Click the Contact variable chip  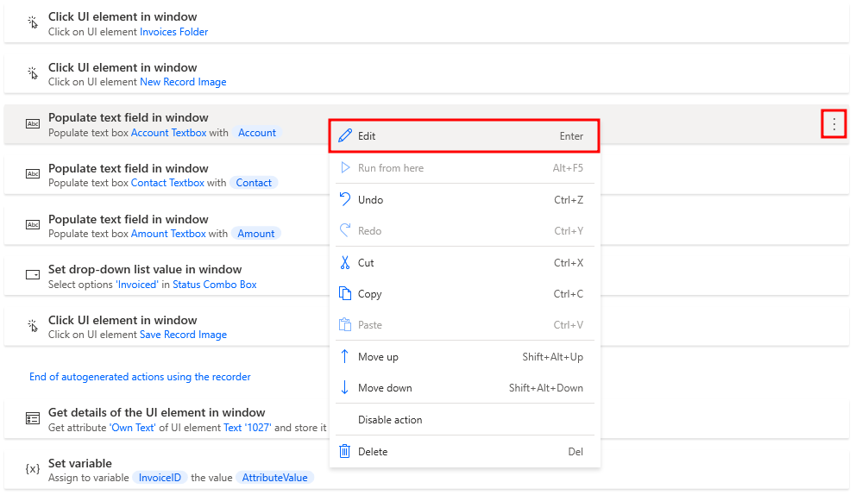254,183
